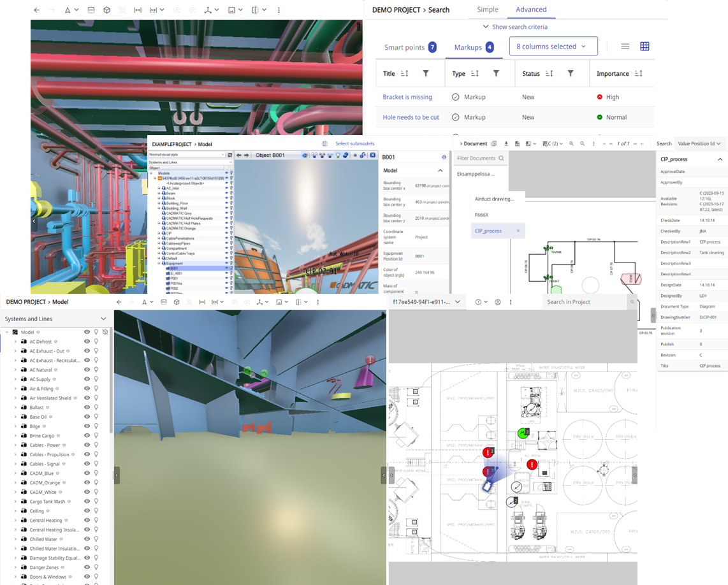Expand the AC Supply tree node
This screenshot has width=728, height=585.
click(x=16, y=379)
